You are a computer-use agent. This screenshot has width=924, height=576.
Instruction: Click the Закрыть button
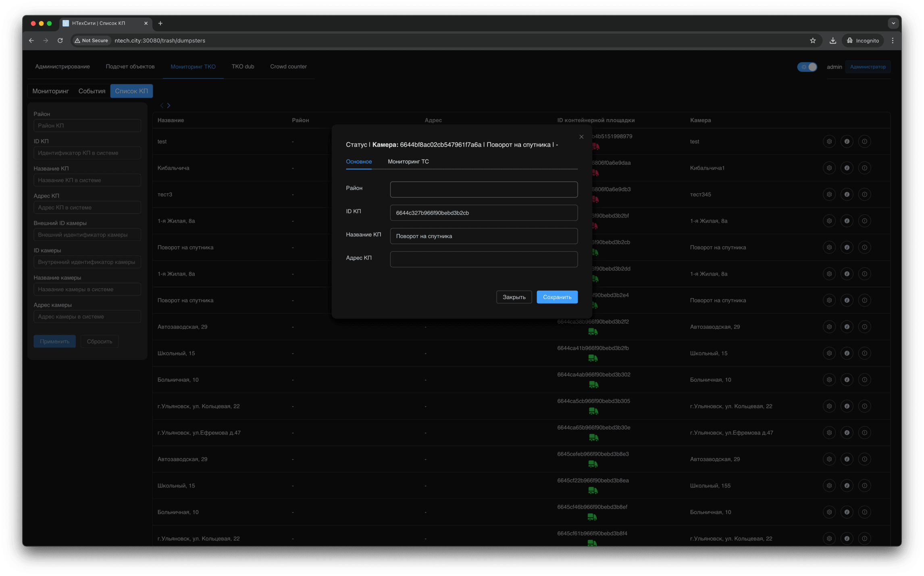point(514,297)
